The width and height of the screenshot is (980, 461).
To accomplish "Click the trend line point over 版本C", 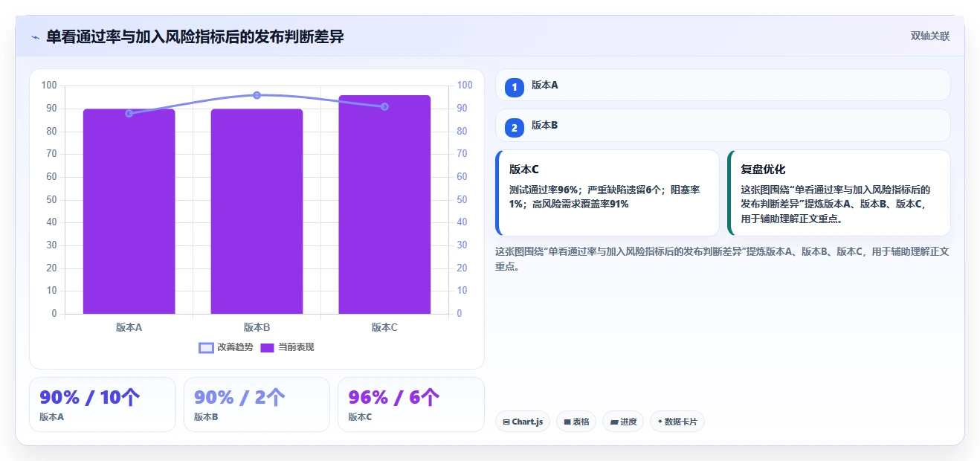I will pos(384,106).
